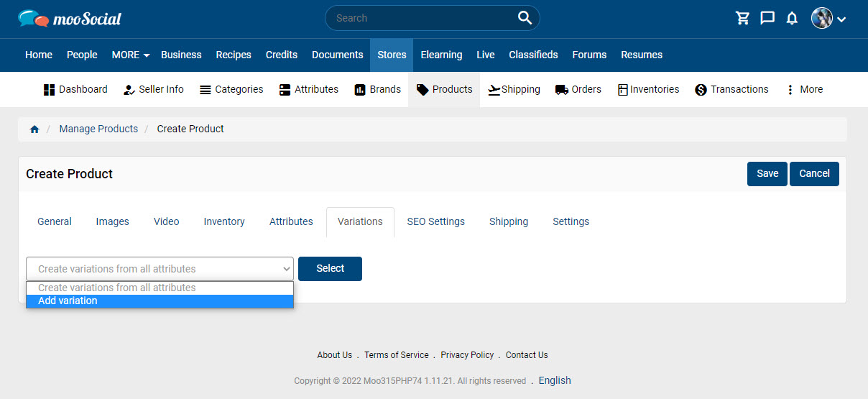
Task: Open the Products section
Action: pos(444,89)
